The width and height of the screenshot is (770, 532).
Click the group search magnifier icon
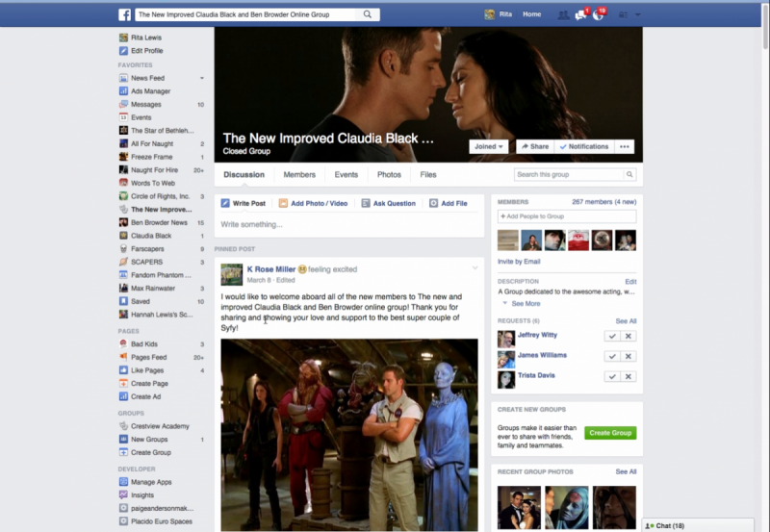(x=629, y=175)
